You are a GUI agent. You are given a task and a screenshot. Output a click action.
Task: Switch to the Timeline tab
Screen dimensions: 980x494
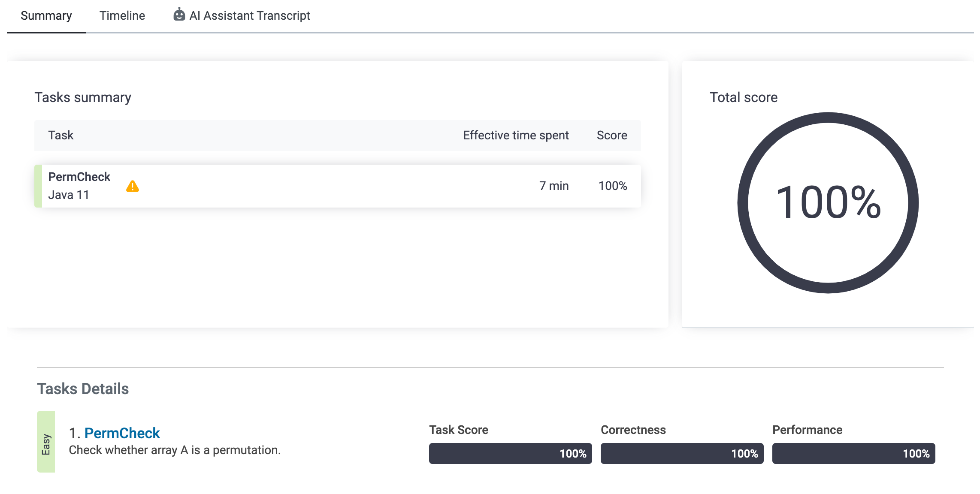(x=122, y=16)
